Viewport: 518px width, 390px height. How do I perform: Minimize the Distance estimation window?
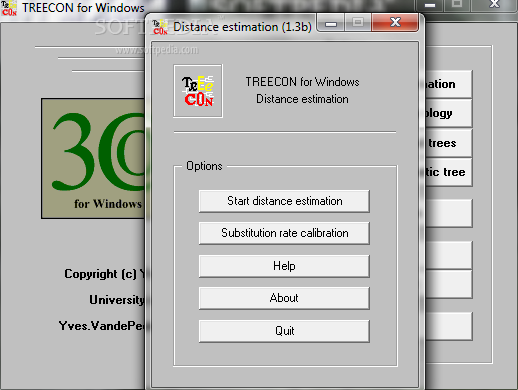tap(331, 23)
